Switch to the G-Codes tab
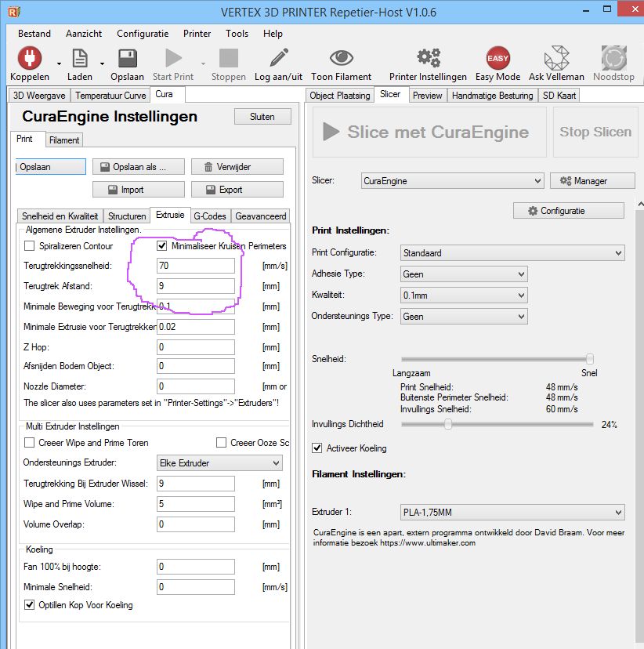Viewport: 644px width, 649px height. [x=209, y=216]
